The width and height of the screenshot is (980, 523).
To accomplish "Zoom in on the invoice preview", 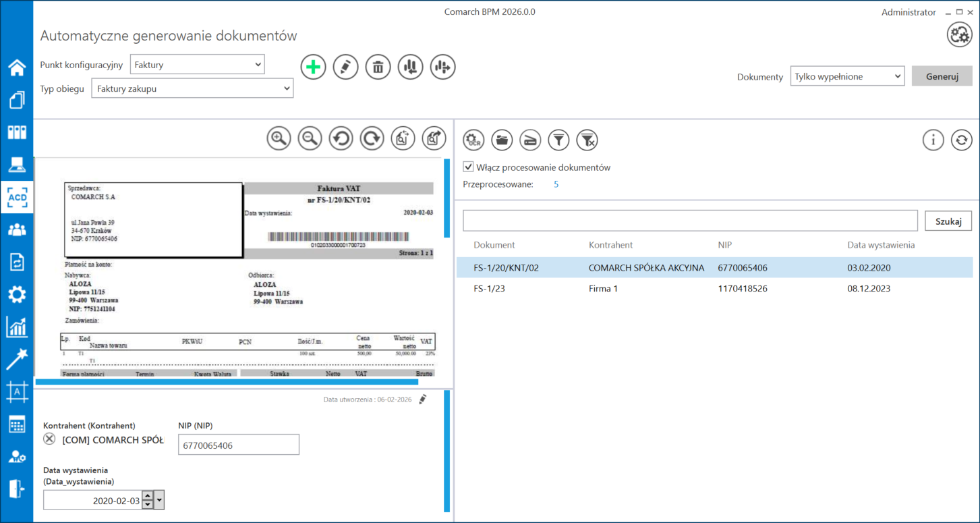I will (x=279, y=138).
